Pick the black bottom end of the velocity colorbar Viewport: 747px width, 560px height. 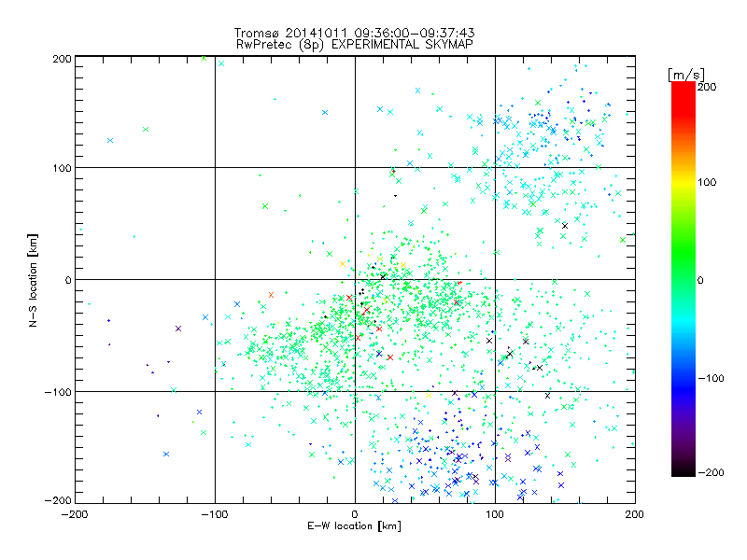[684, 470]
